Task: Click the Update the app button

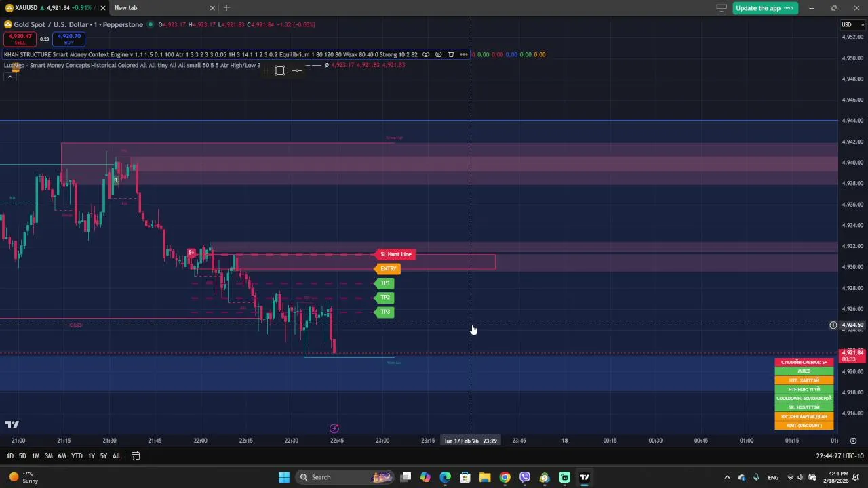Action: click(764, 8)
